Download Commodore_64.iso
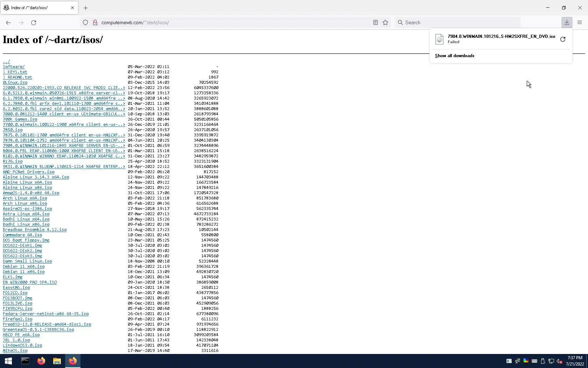This screenshot has height=368, width=588. click(x=22, y=235)
